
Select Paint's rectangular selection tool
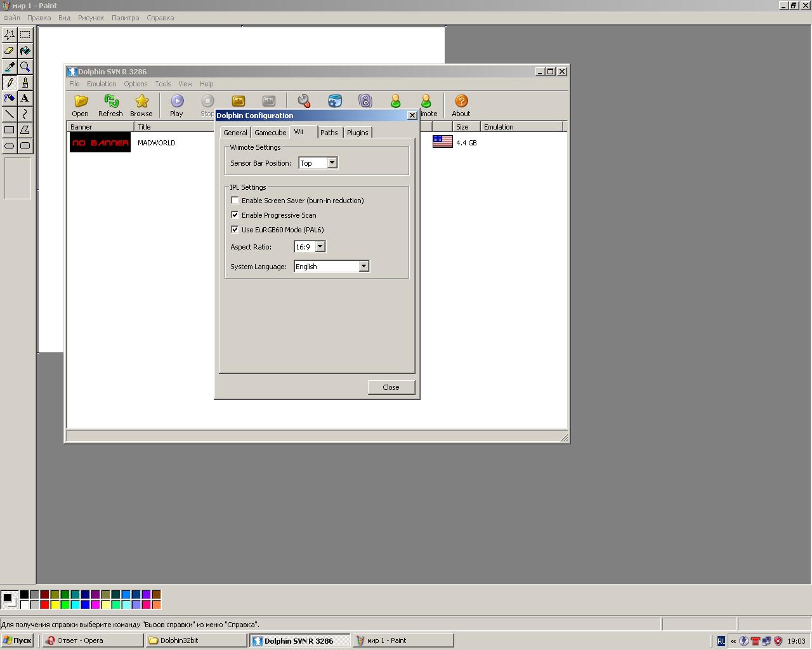click(x=25, y=34)
